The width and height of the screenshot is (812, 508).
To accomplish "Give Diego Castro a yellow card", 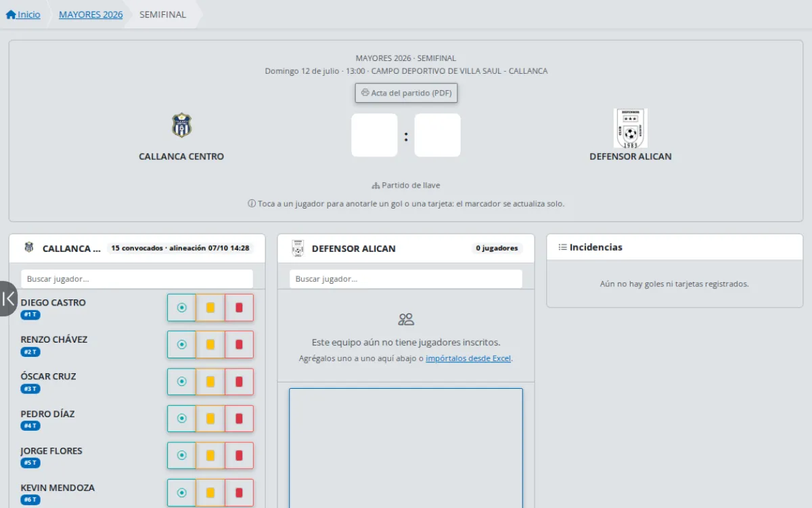I will coord(210,308).
